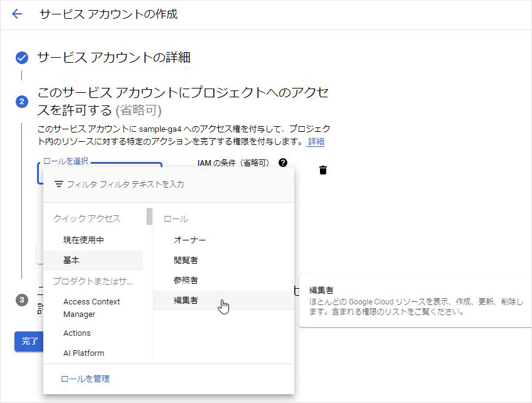Select the オーナー role
This screenshot has height=403, width=532.
pyautogui.click(x=189, y=240)
